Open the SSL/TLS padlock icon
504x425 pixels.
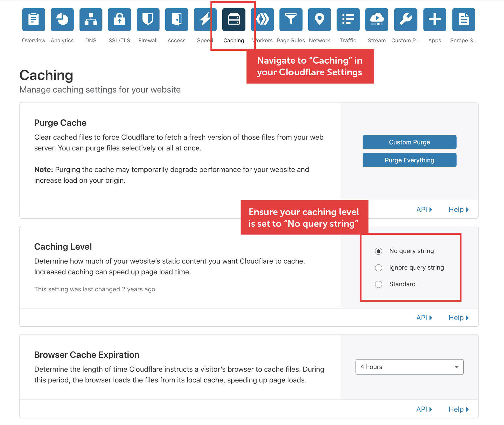coord(119,20)
